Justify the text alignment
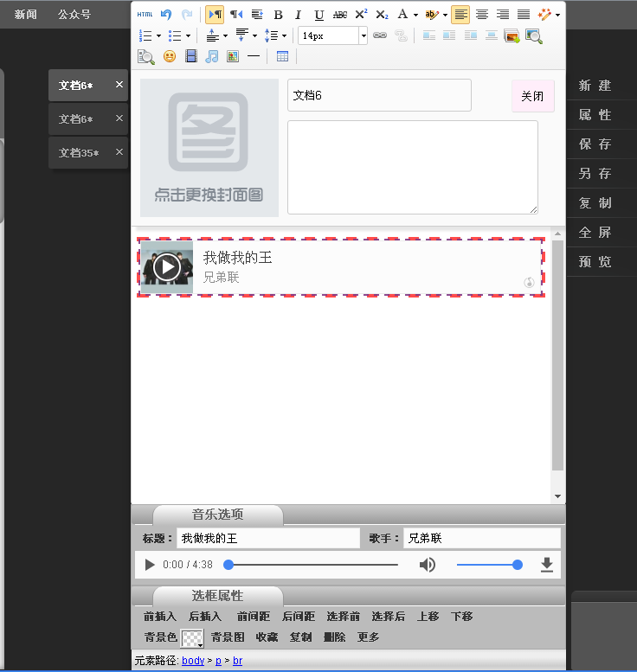Image resolution: width=637 pixels, height=672 pixels. click(524, 15)
